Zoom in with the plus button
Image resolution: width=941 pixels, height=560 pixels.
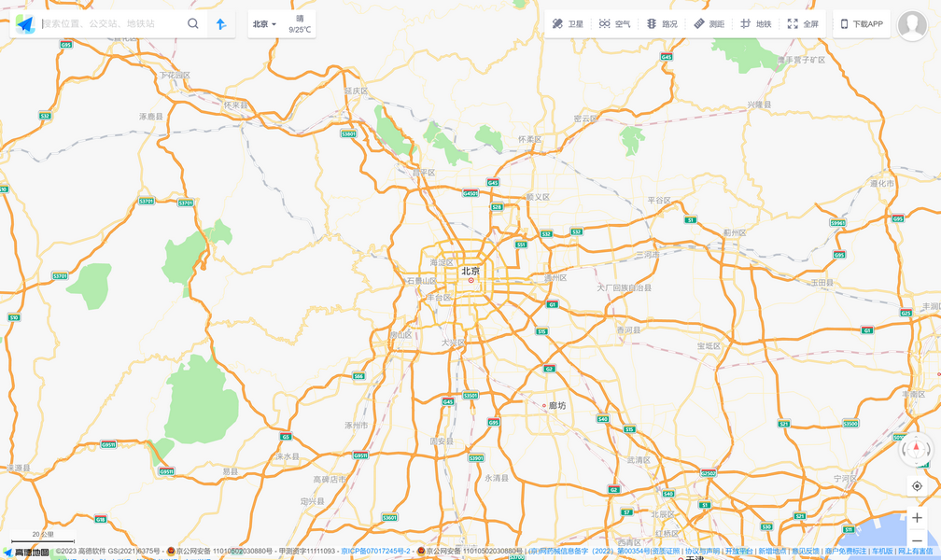[917, 518]
